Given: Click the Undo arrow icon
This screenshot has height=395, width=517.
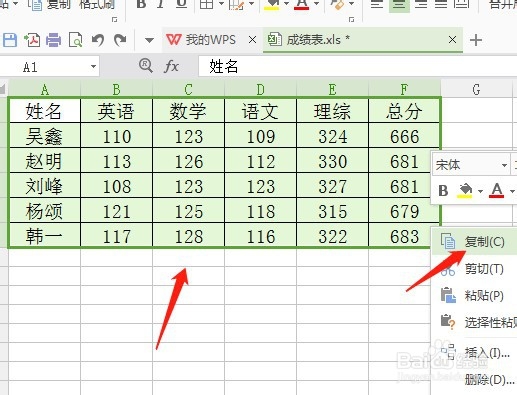Looking at the screenshot, I should click(x=98, y=40).
